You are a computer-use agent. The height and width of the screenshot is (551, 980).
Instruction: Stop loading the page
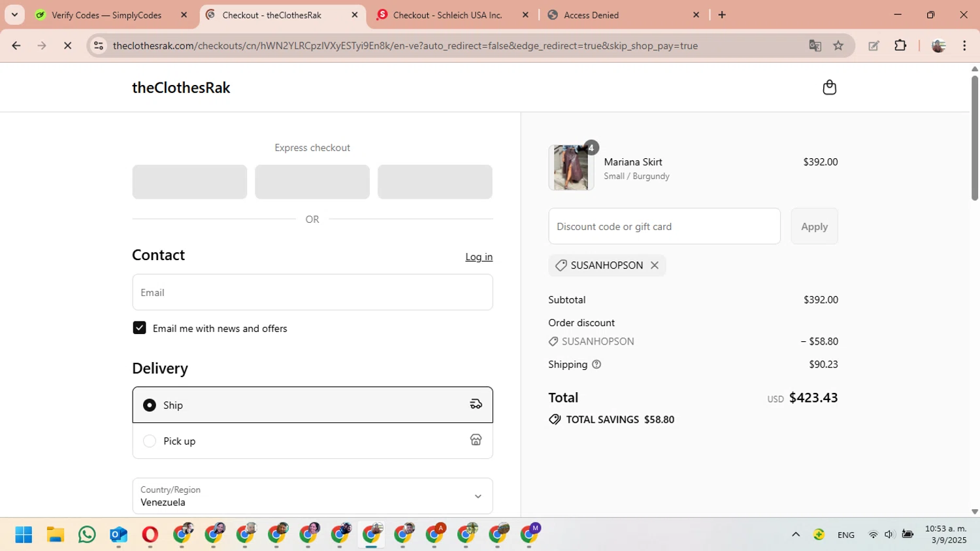(67, 46)
